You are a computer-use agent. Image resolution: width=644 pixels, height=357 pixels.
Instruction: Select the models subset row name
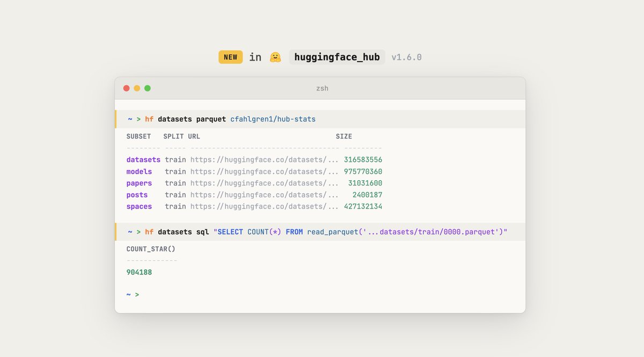coord(139,172)
